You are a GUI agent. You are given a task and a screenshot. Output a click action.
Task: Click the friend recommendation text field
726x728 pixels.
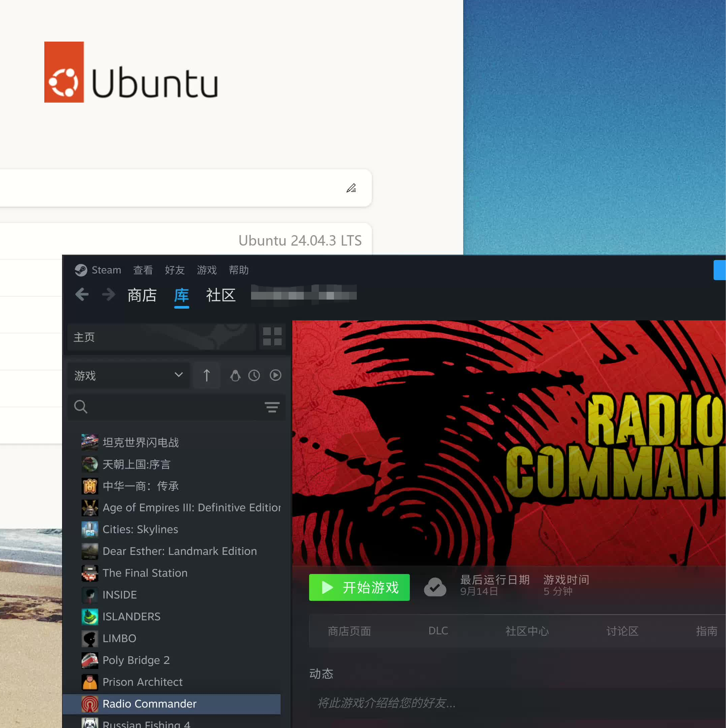[517, 703]
